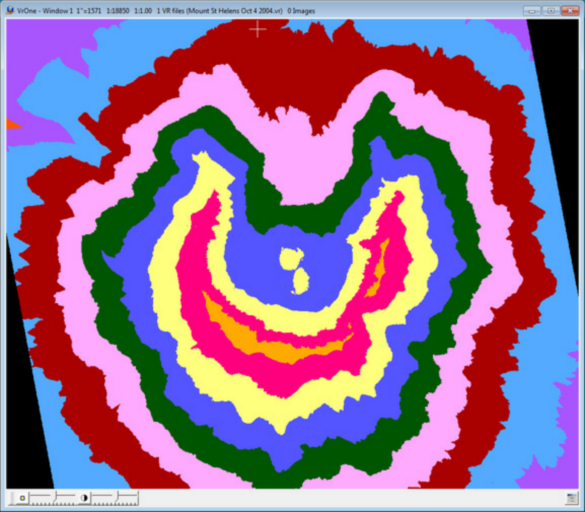585x512 pixels.
Task: Click the white crosshair cursor in map view
Action: [258, 29]
